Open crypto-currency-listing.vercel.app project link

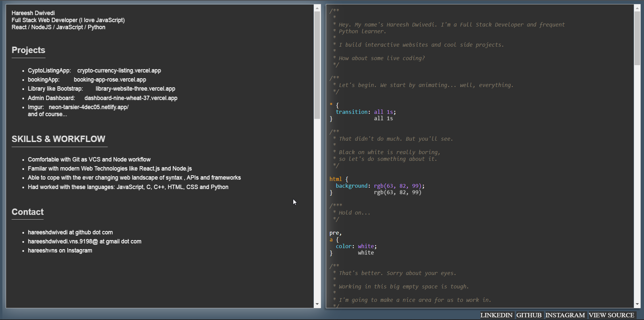119,71
